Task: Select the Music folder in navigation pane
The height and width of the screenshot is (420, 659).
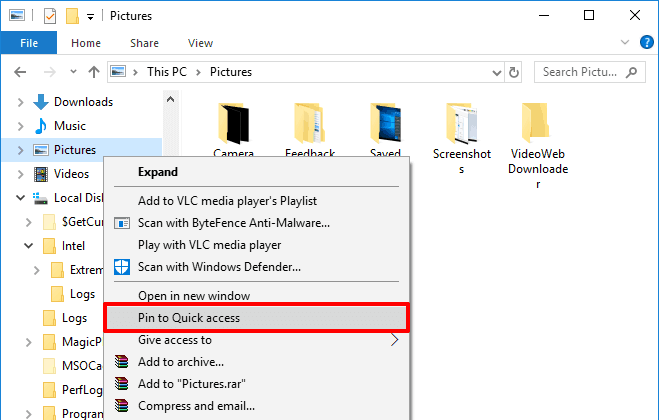Action: (x=69, y=126)
